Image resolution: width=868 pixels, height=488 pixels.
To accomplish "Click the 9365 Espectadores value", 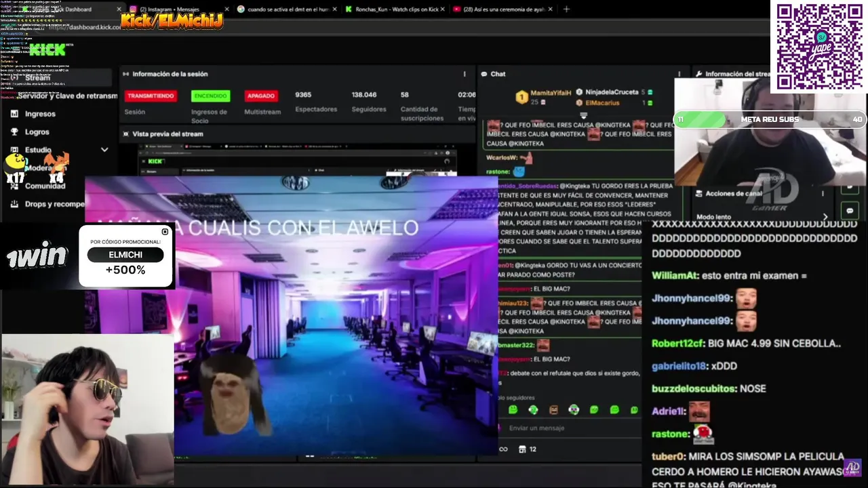I will coord(303,95).
